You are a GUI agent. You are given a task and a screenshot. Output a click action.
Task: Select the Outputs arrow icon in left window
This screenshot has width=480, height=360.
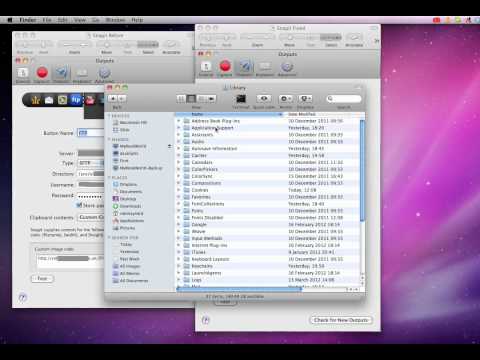coord(61,72)
